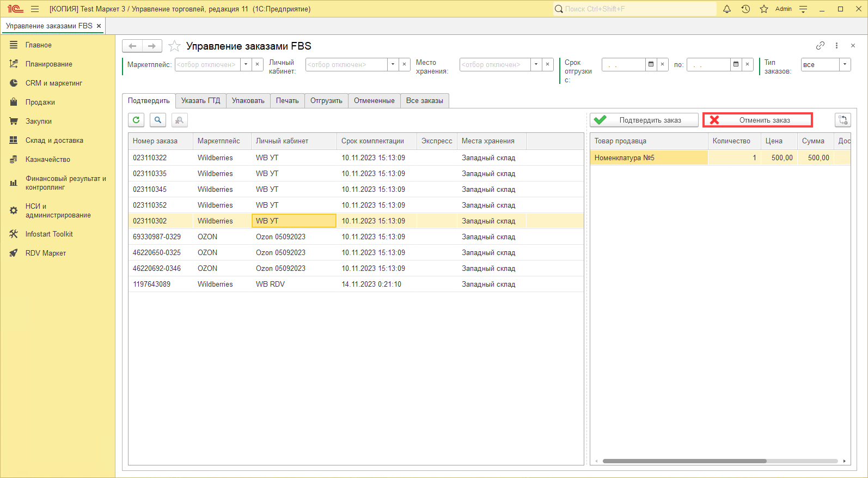The width and height of the screenshot is (868, 478).
Task: Clear the Маркетплейс filter
Action: (258, 64)
